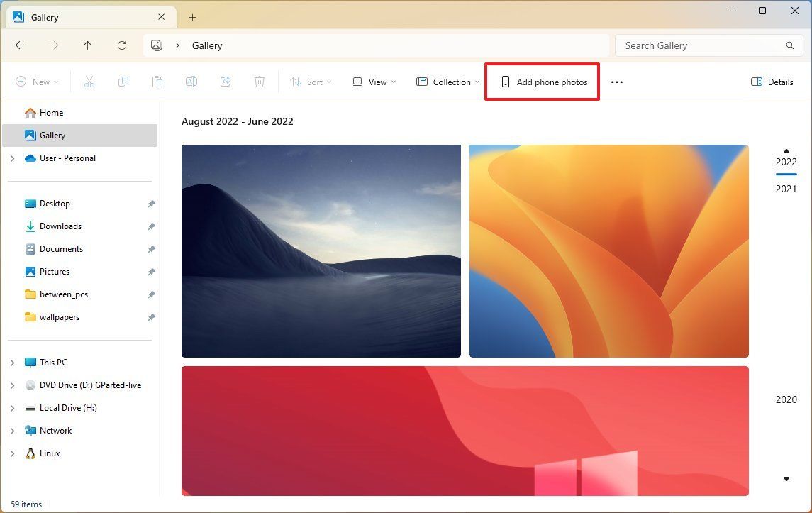Click the Delete trash icon
Screen dimensions: 812x513
click(259, 82)
